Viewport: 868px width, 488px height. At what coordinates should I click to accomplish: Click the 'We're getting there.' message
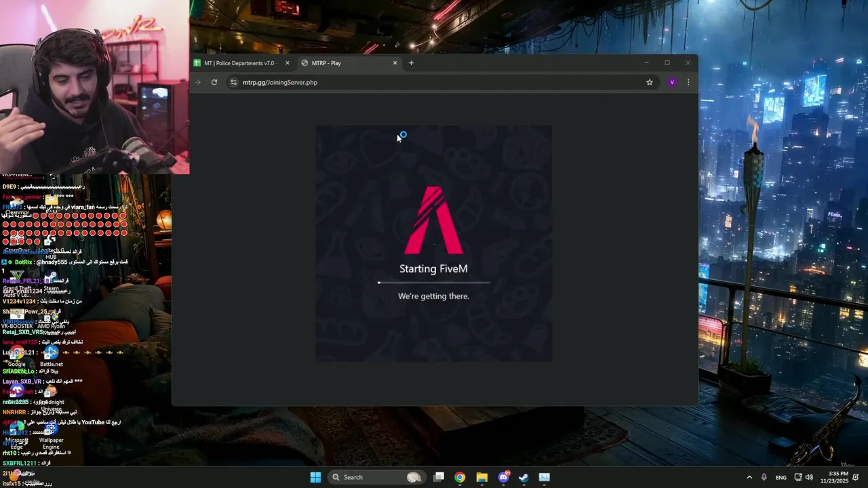433,296
